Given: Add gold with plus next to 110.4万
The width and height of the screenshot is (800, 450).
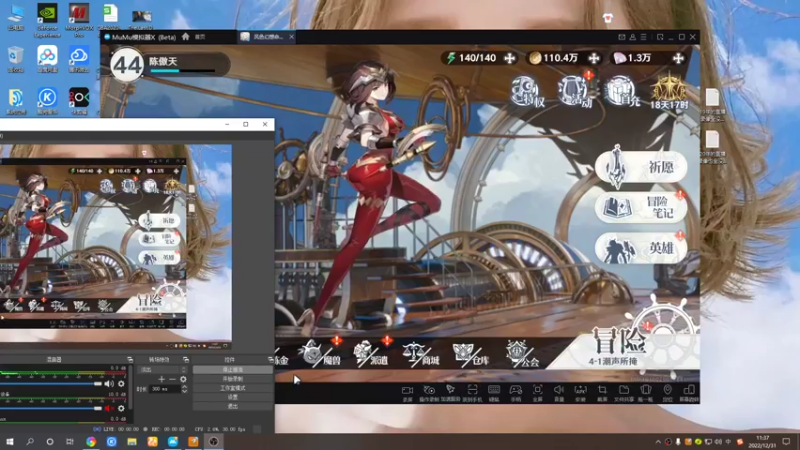Looking at the screenshot, I should (593, 58).
